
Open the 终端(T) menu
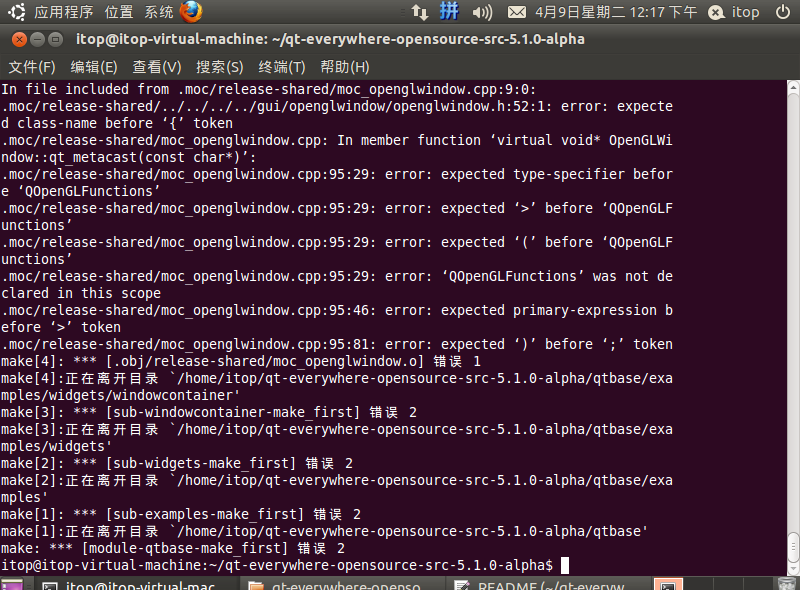click(282, 67)
